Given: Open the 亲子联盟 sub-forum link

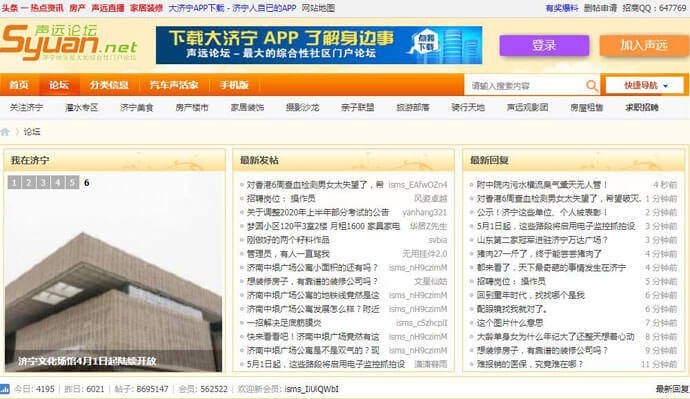Looking at the screenshot, I should pos(357,107).
